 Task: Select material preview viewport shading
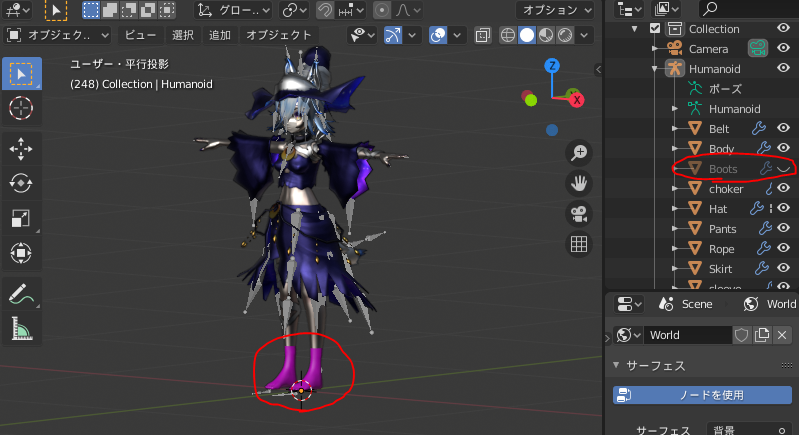pyautogui.click(x=546, y=35)
